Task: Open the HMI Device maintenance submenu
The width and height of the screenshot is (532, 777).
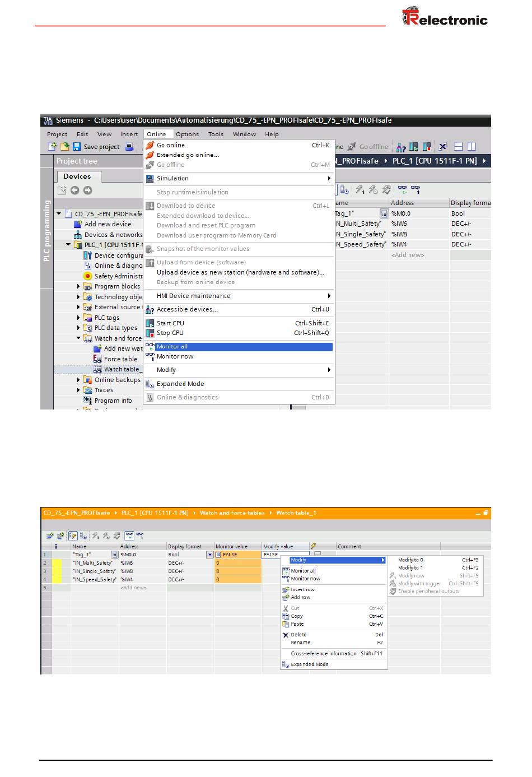Action: pos(239,296)
